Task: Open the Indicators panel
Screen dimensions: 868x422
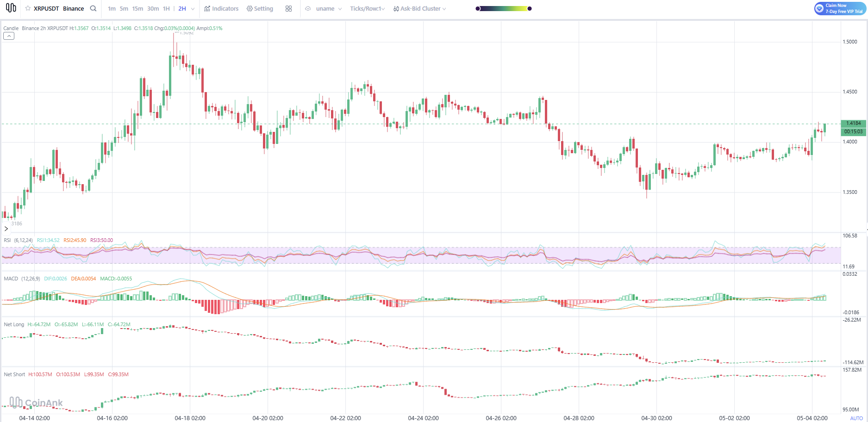Action: pyautogui.click(x=221, y=8)
